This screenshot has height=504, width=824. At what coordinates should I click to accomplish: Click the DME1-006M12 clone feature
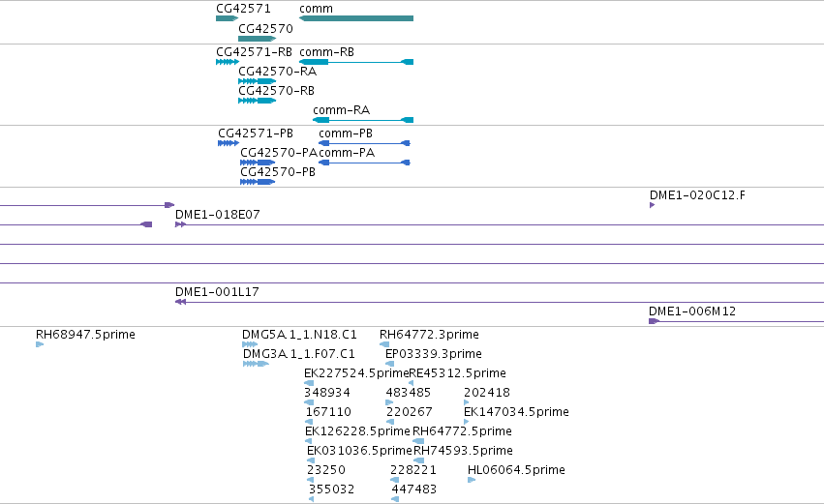tap(655, 321)
